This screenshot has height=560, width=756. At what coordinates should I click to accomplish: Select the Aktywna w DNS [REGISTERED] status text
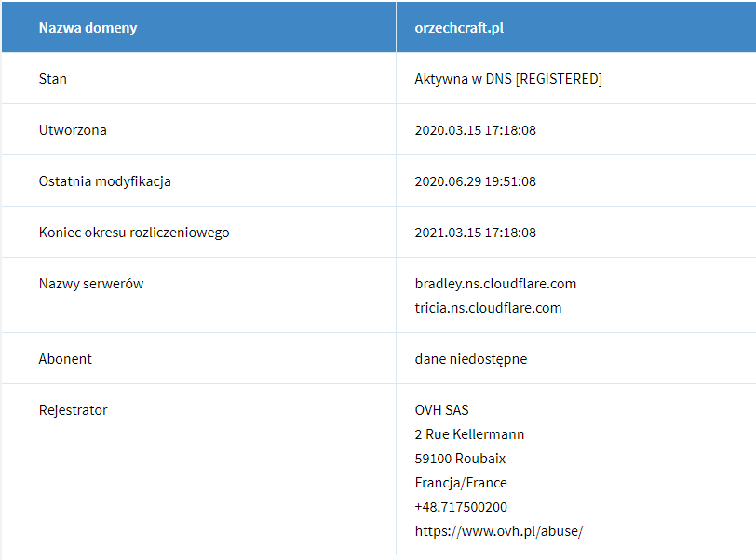coord(508,79)
